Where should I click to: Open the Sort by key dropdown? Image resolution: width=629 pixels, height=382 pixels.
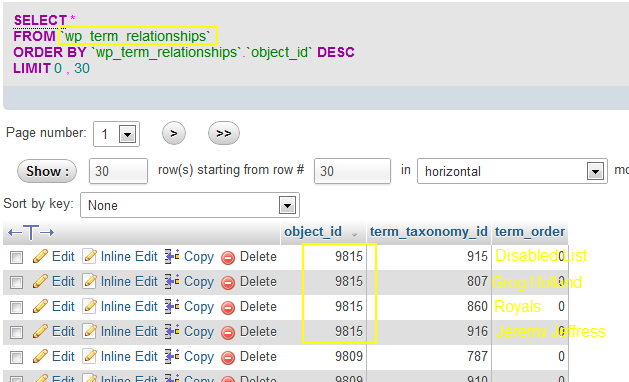(190, 205)
